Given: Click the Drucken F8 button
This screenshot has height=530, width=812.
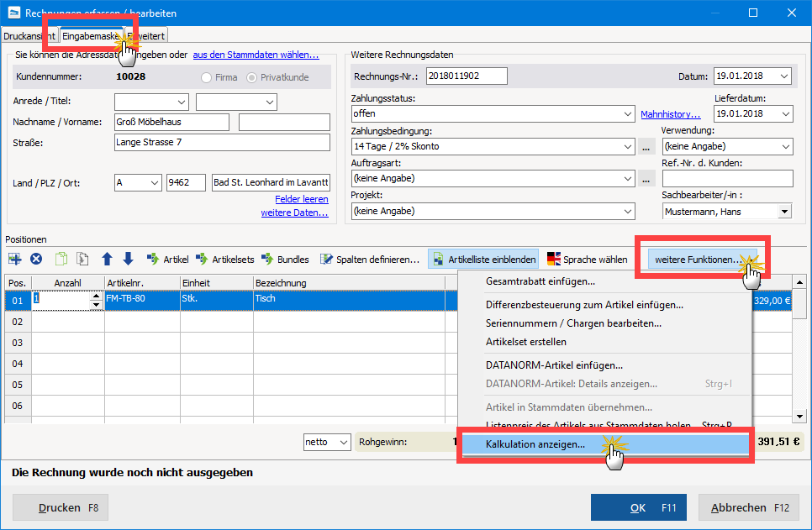Looking at the screenshot, I should point(60,508).
